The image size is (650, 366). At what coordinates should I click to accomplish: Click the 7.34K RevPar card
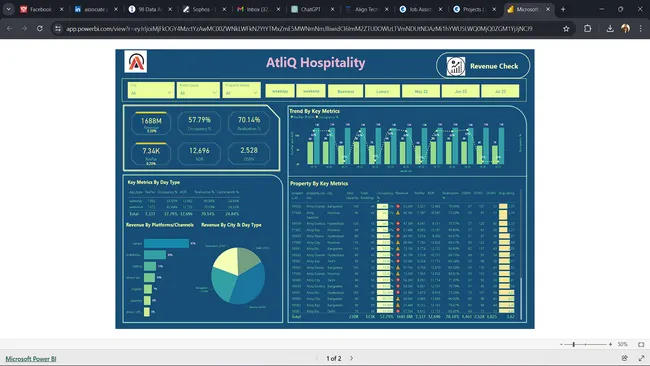(x=151, y=154)
